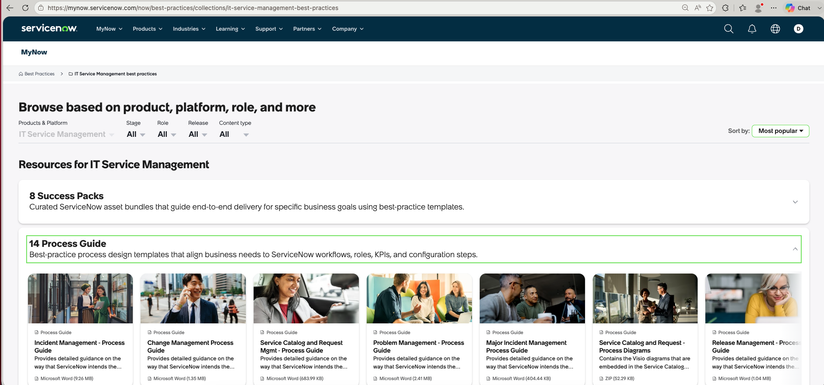Click Microsoft Word (683.99 KB) file label
This screenshot has width=824, height=385.
295,378
